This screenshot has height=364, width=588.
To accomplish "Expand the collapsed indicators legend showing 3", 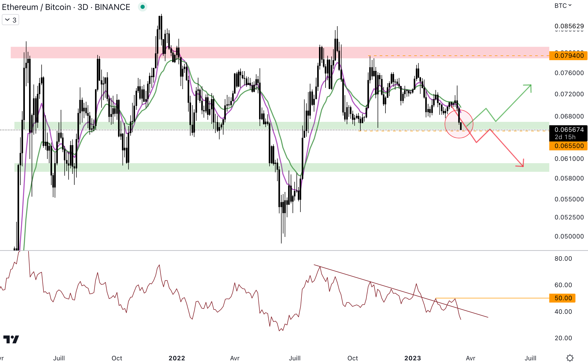I will [10, 20].
